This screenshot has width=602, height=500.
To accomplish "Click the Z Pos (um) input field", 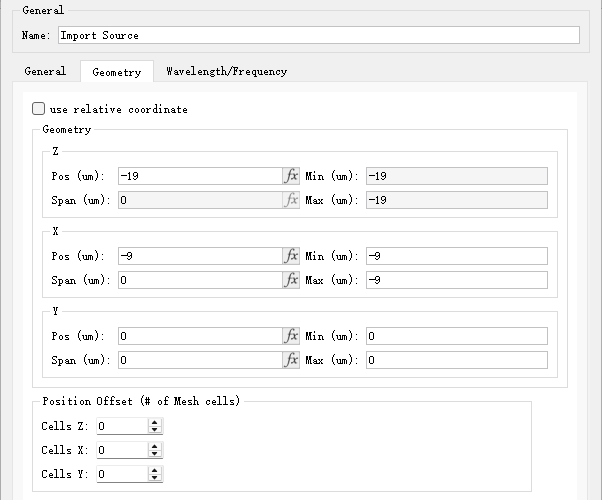I will pos(200,176).
